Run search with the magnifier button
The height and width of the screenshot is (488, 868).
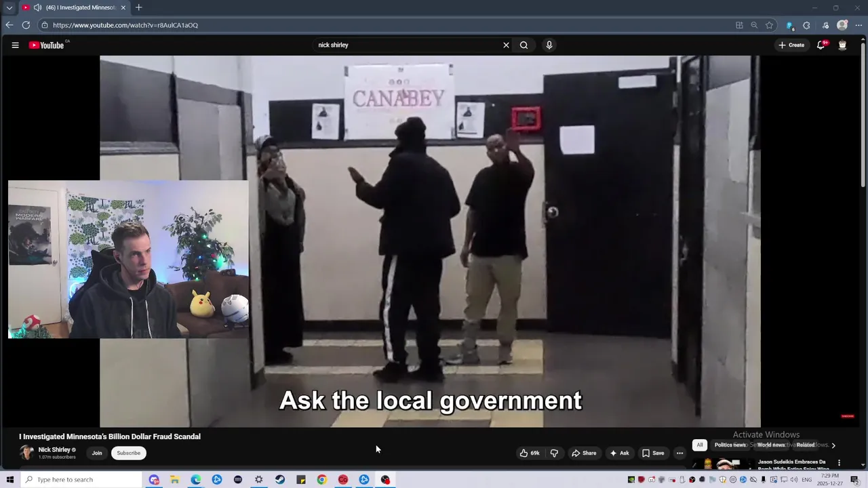(x=524, y=45)
